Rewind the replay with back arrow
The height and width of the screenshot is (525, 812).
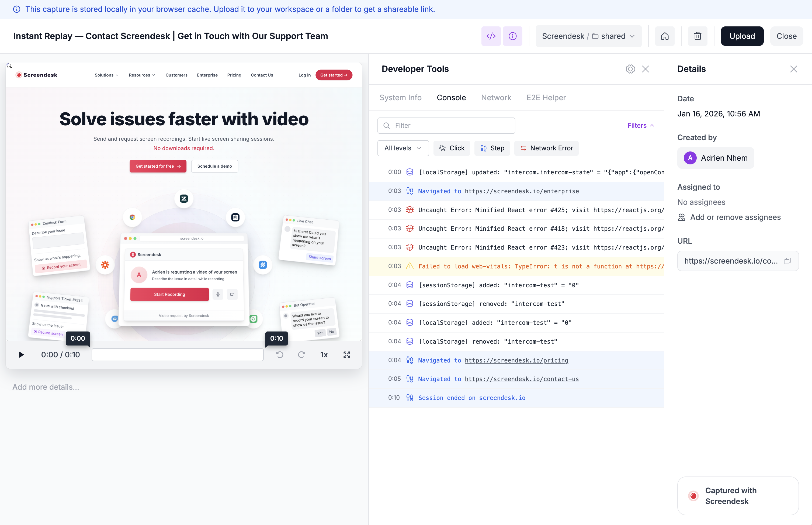click(x=279, y=355)
